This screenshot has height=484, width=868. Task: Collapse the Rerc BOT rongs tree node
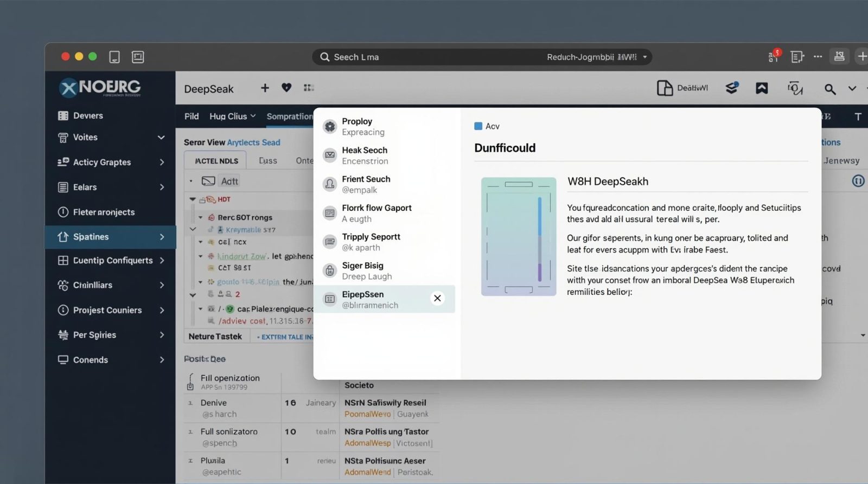pos(201,217)
